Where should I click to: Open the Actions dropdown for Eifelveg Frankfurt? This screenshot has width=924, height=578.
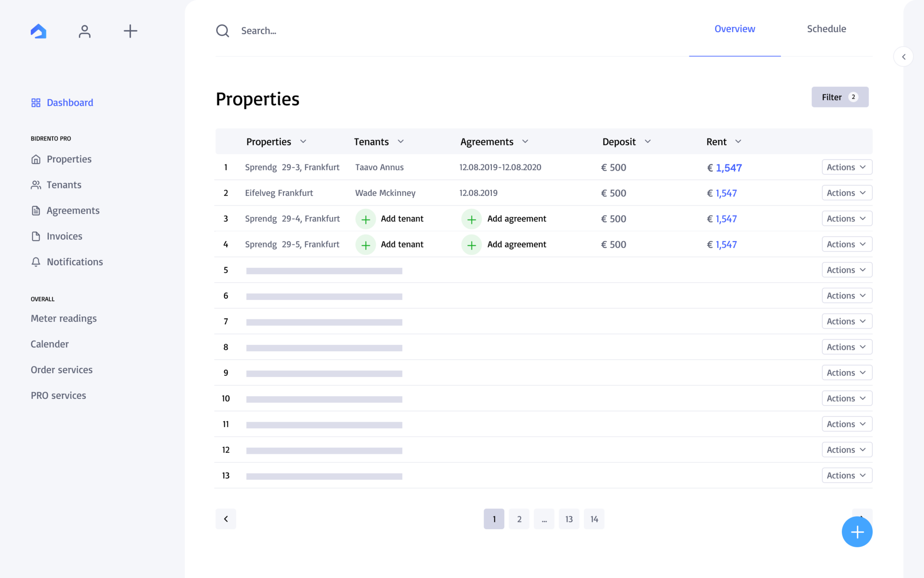pos(846,192)
